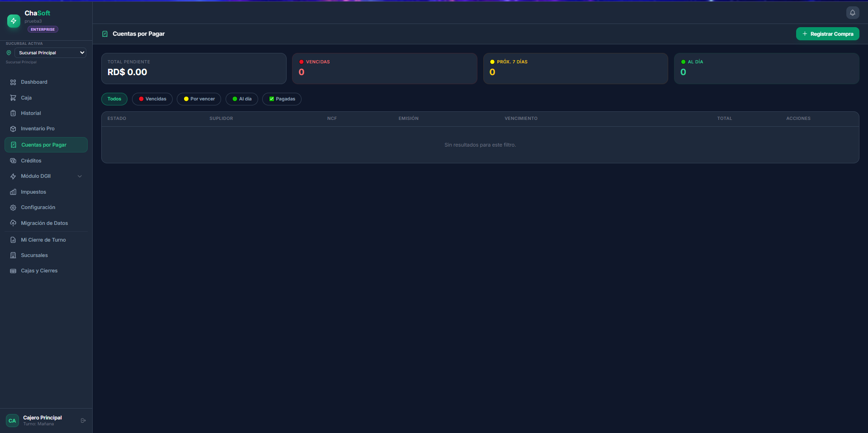This screenshot has width=868, height=433.
Task: Open the notifications bell icon
Action: [852, 13]
